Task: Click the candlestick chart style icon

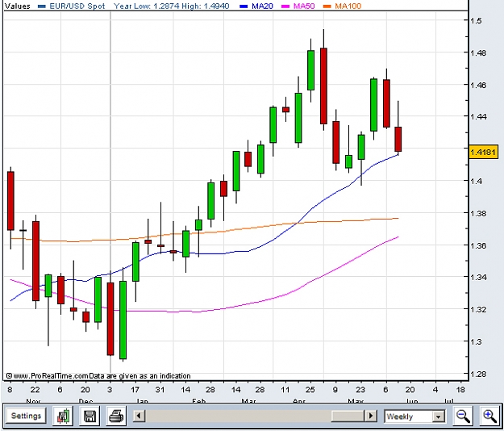Action: 64,416
